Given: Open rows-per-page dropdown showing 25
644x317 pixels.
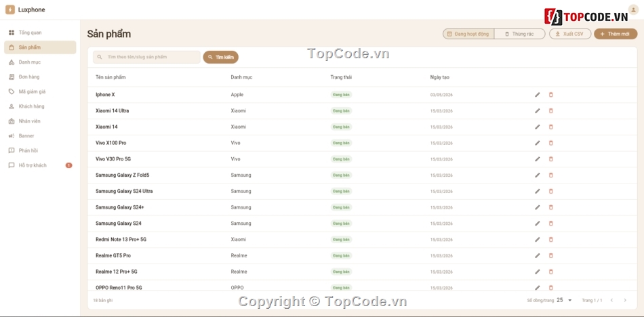Looking at the screenshot, I should pyautogui.click(x=564, y=300).
